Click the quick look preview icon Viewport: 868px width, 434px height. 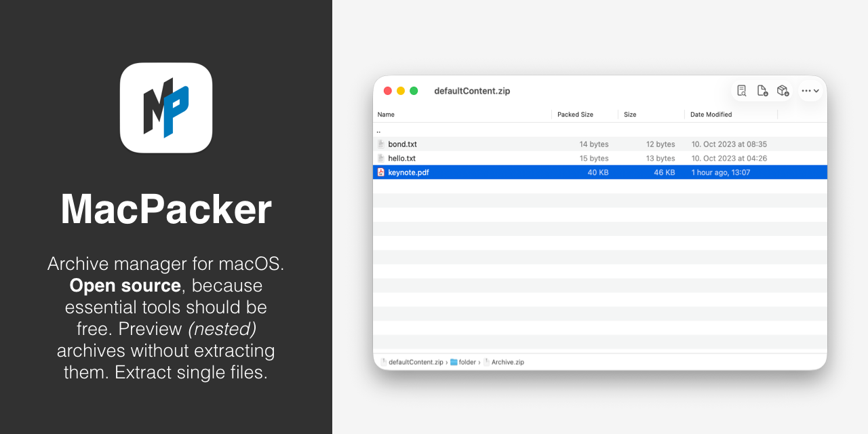742,90
